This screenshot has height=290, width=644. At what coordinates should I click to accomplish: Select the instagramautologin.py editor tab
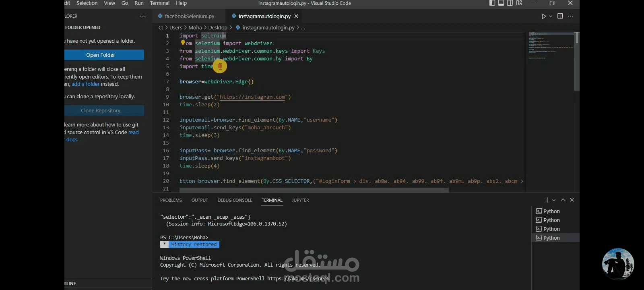coord(264,16)
